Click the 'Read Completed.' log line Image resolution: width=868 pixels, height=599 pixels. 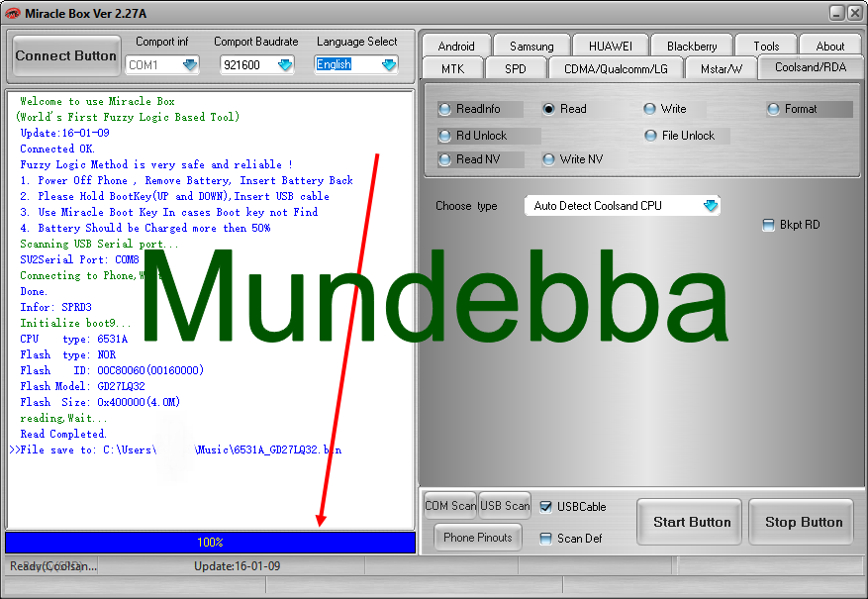(x=63, y=434)
